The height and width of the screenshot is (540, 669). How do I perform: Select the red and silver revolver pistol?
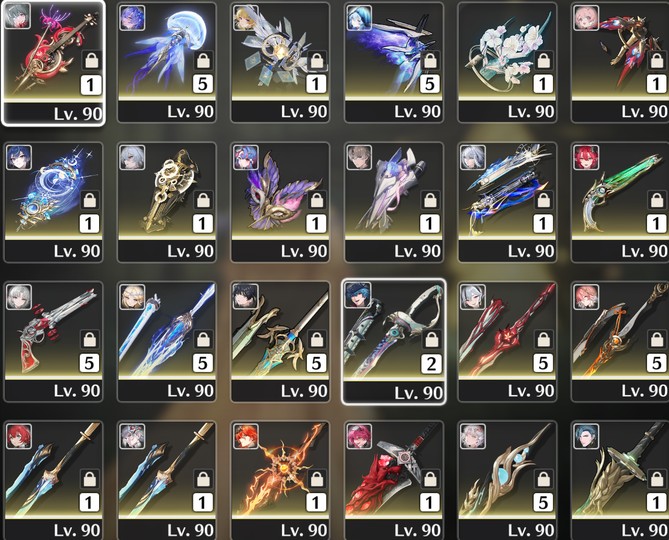coord(53,342)
